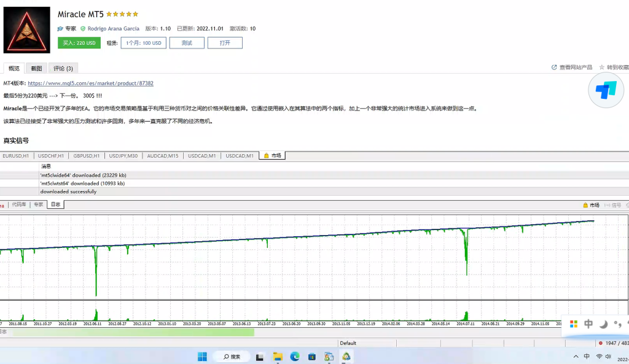
Task: Switch to the EURUSD,H1 chart tab
Action: [16, 155]
